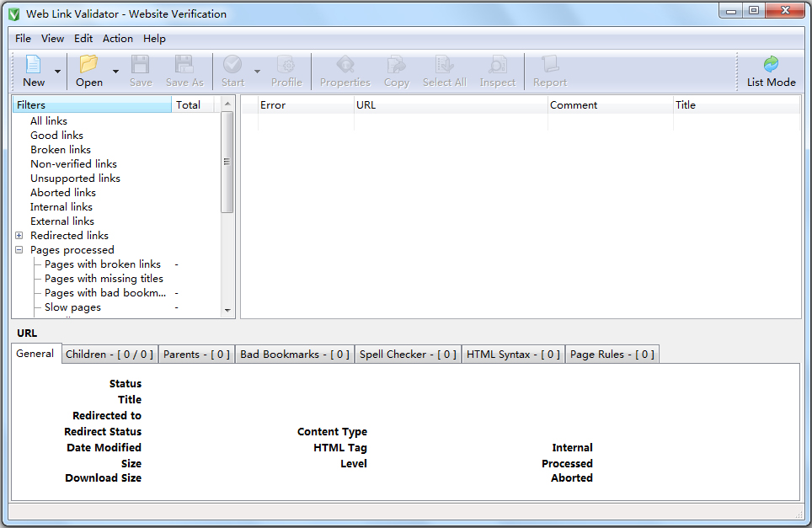Open the File menu
Screen dimensions: 812x528
(x=23, y=38)
